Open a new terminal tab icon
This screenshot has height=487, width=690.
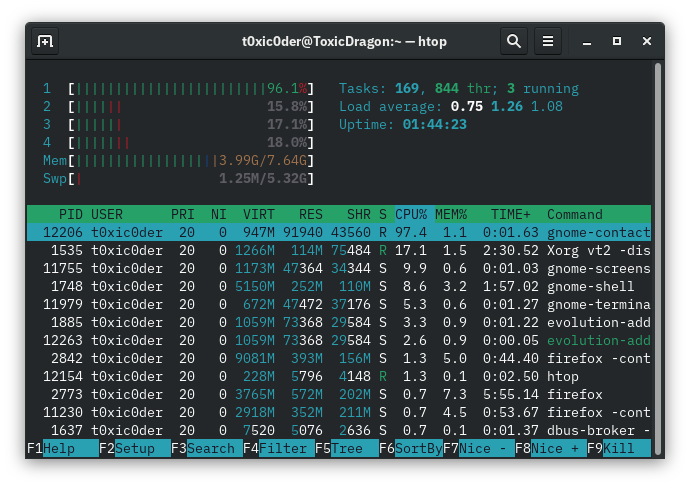(45, 41)
